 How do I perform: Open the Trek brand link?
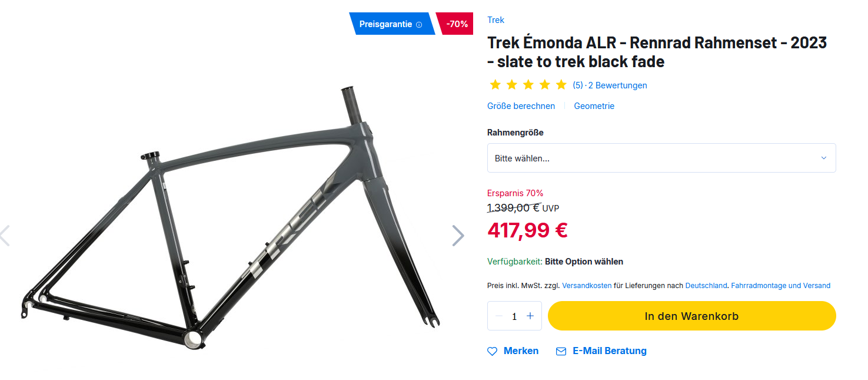coord(495,20)
